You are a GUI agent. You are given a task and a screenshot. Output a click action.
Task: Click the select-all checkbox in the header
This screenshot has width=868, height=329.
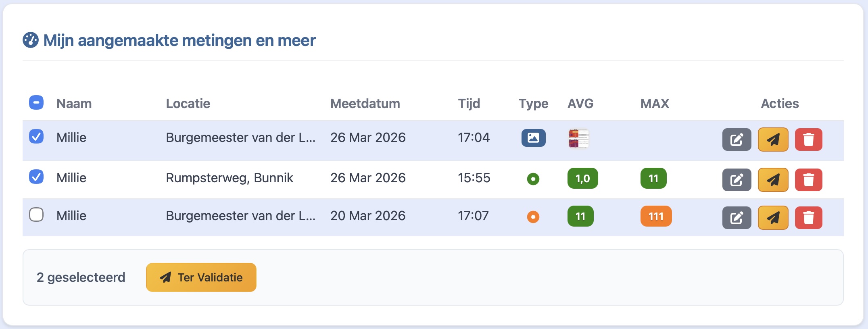tap(35, 103)
